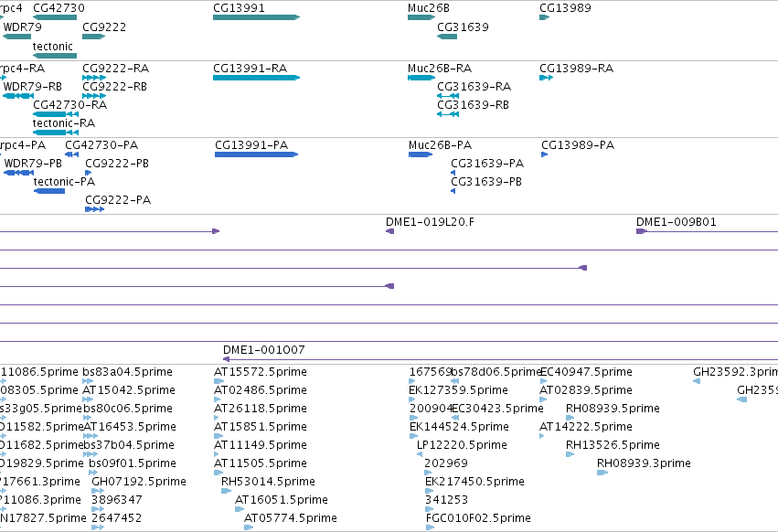778x532 pixels.
Task: Open clone DME1-001O07
Action: point(263,350)
